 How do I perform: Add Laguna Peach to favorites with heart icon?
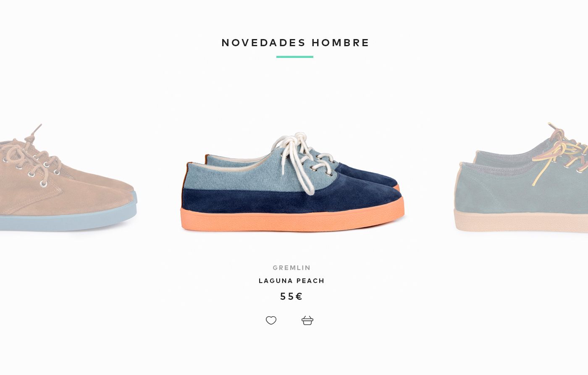pos(271,320)
